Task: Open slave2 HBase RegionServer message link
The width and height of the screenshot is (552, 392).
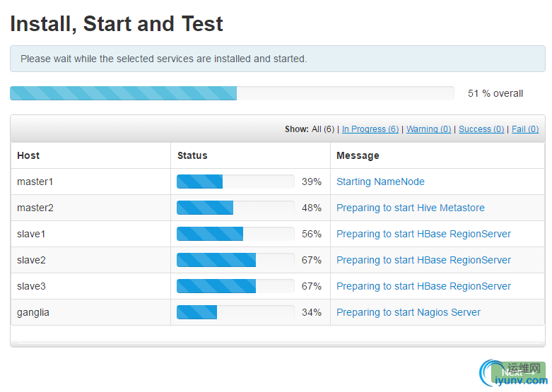Action: [x=423, y=260]
